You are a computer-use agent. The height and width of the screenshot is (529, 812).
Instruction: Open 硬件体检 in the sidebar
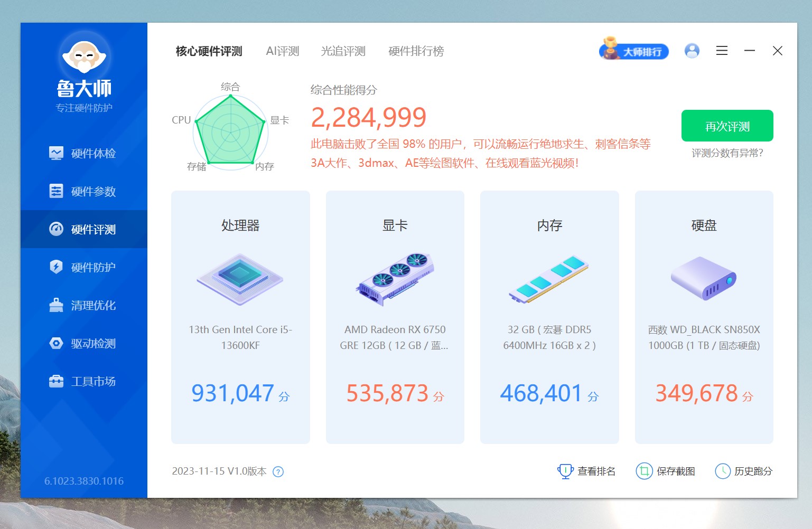click(x=83, y=154)
